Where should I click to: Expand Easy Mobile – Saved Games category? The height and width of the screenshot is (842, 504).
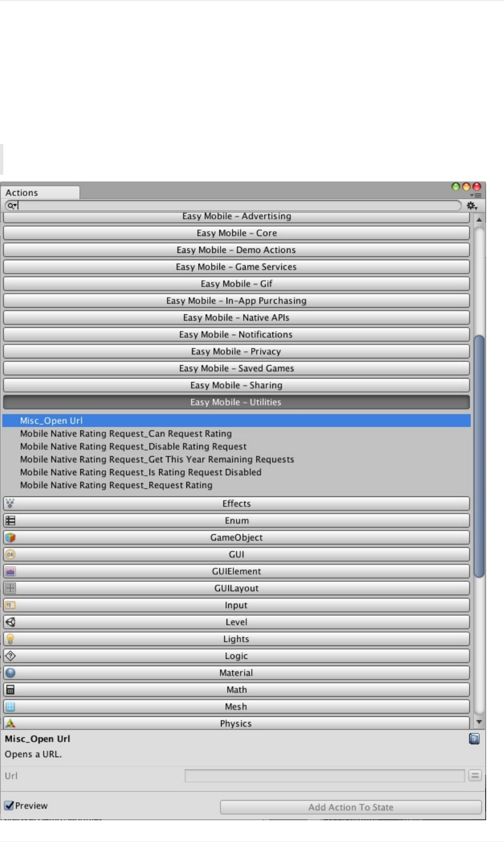pos(237,369)
